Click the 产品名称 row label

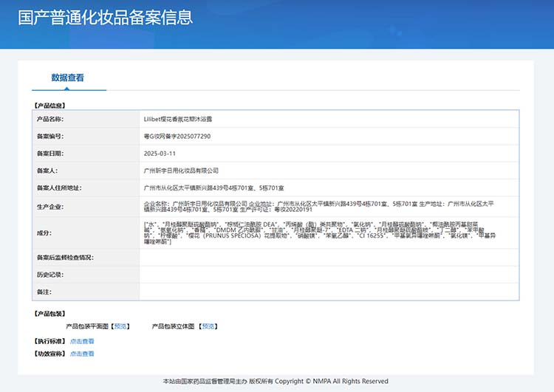point(50,119)
